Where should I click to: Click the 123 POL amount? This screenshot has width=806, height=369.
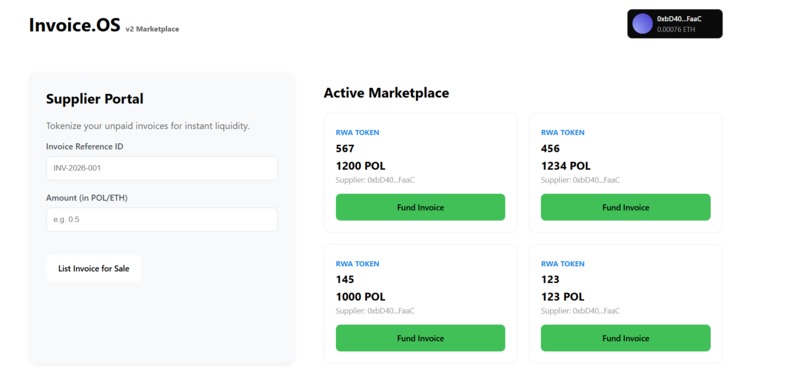point(562,297)
